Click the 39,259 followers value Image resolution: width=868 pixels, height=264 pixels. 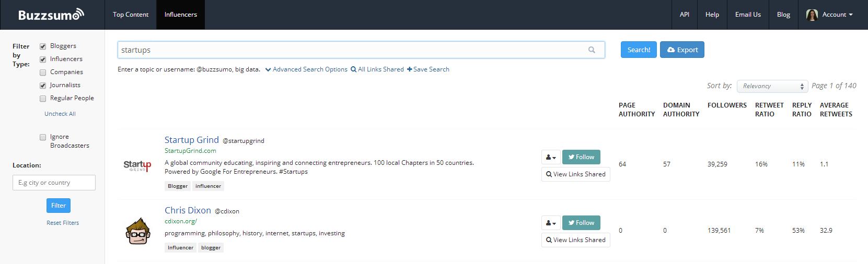[717, 164]
